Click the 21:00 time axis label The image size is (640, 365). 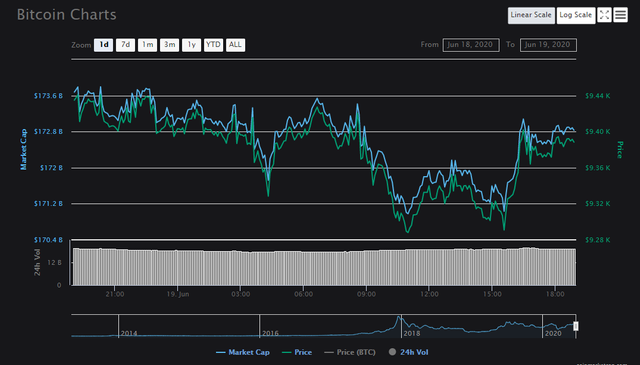click(115, 294)
